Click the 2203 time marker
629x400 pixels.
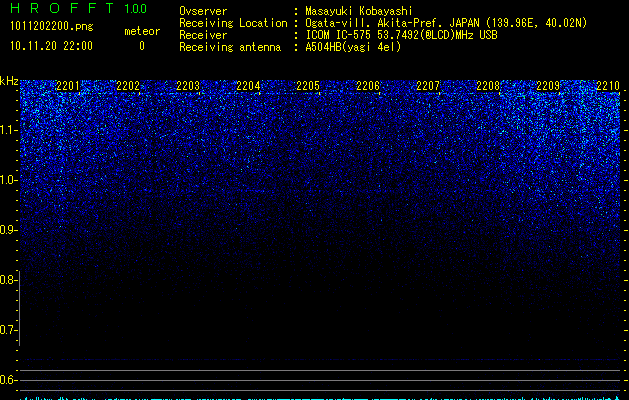(188, 85)
